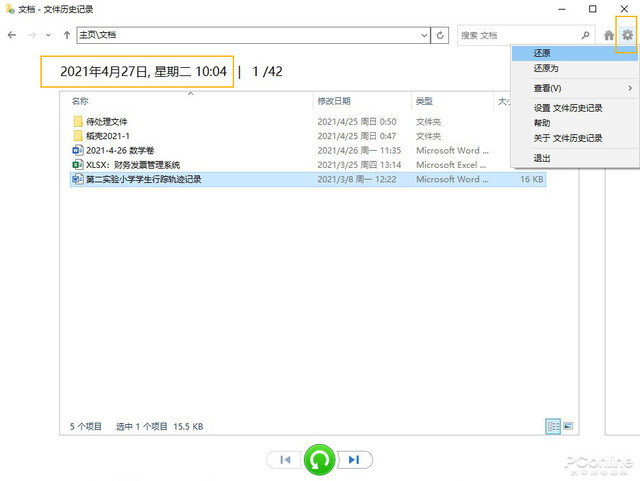Sort by the 修改日期 column header
The height and width of the screenshot is (481, 640).
tap(334, 101)
